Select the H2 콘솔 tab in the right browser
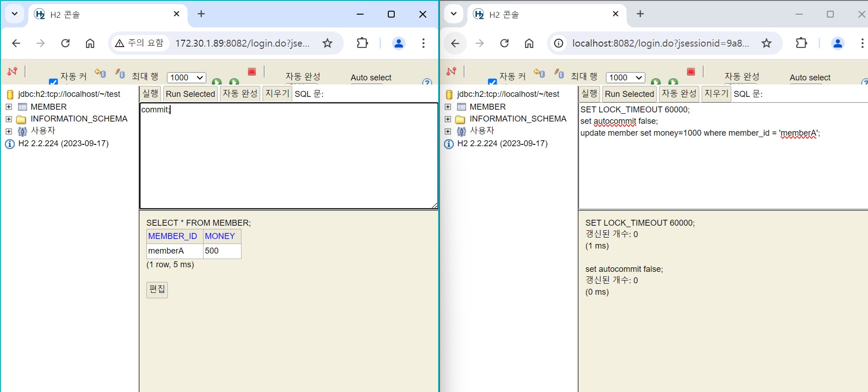The image size is (868, 392). pyautogui.click(x=547, y=15)
